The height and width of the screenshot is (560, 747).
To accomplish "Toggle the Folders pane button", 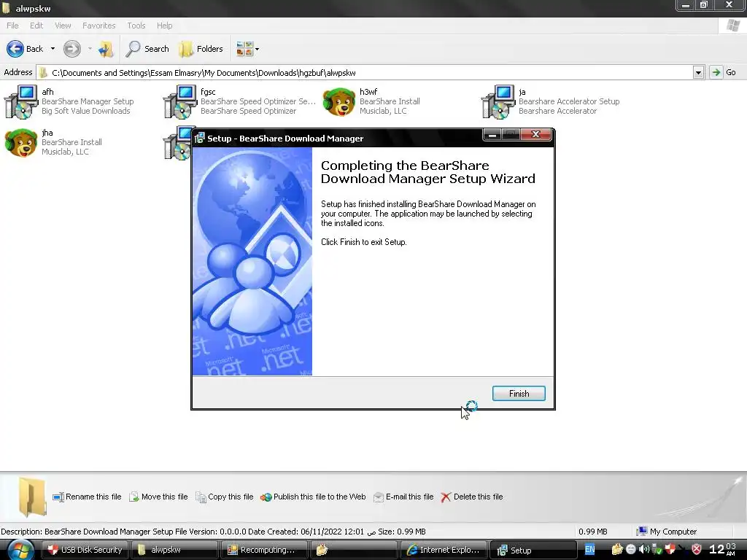I will tap(201, 49).
